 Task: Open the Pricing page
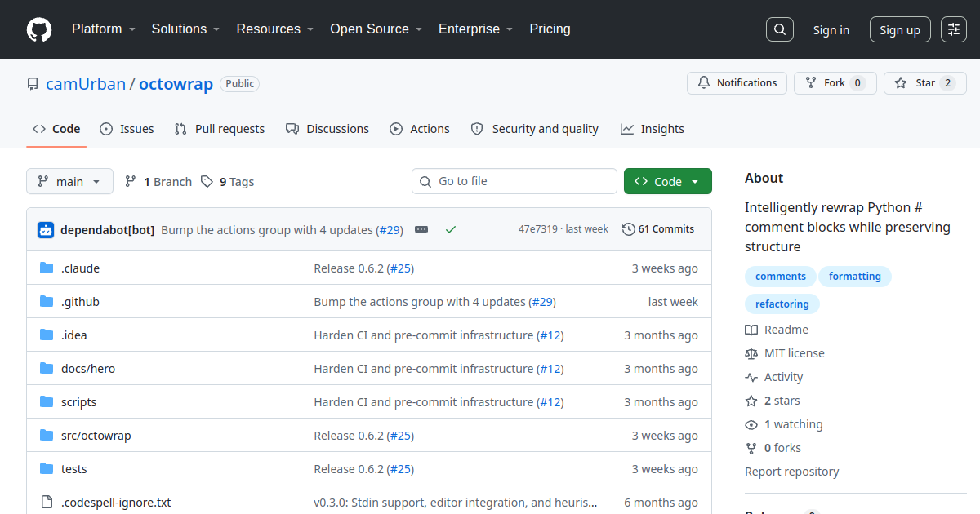pos(550,29)
